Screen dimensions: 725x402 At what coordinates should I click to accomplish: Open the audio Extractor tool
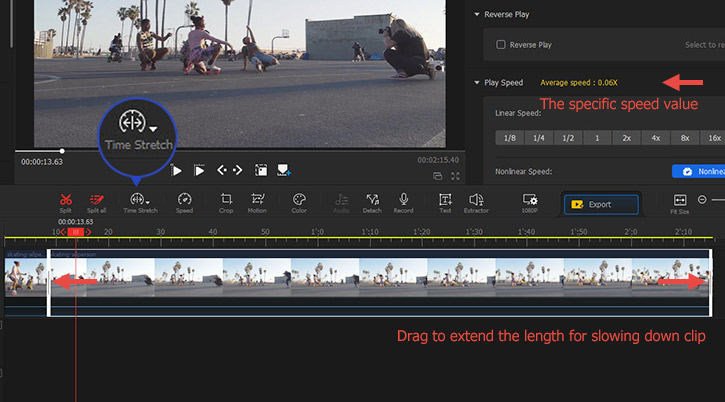click(477, 201)
